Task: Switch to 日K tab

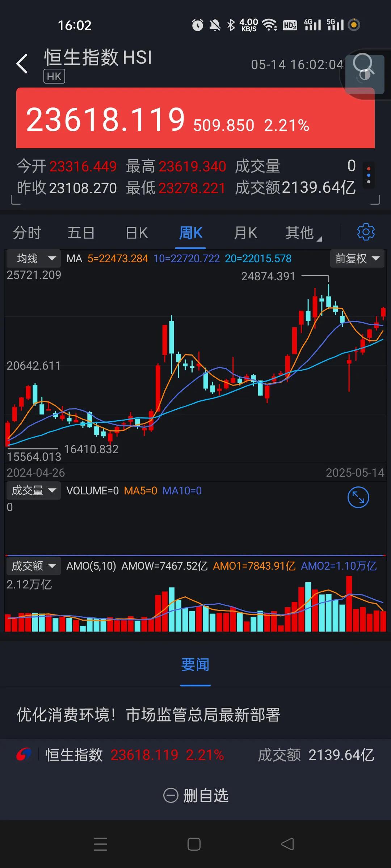Action: click(136, 233)
